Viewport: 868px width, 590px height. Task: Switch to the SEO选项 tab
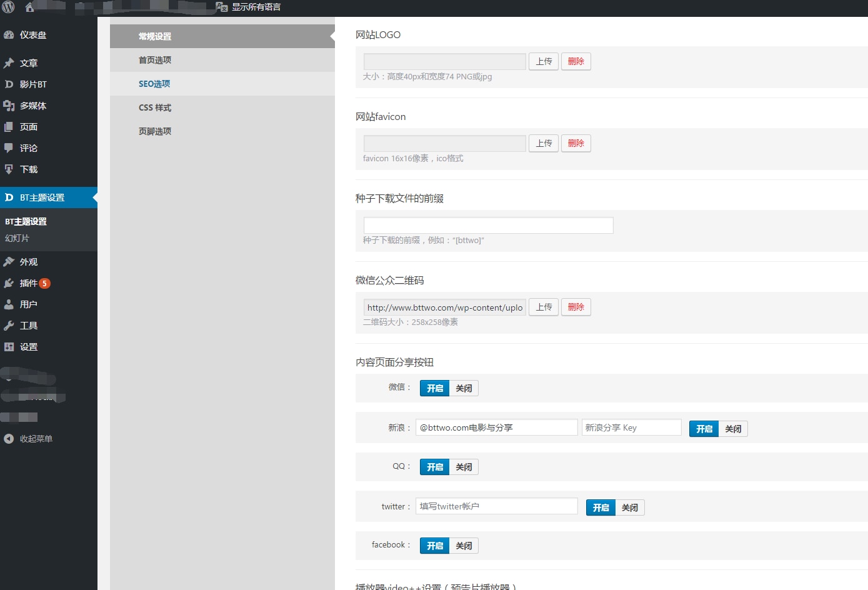tap(154, 84)
